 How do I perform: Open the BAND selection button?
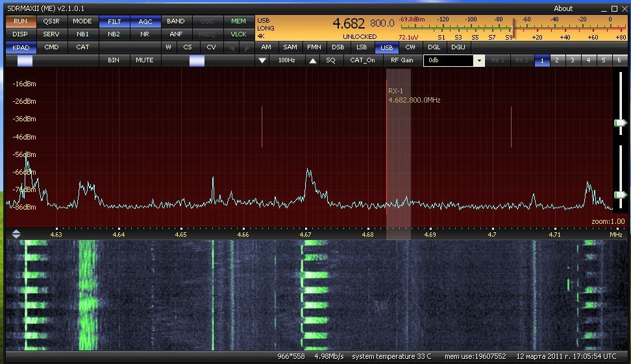(x=176, y=21)
